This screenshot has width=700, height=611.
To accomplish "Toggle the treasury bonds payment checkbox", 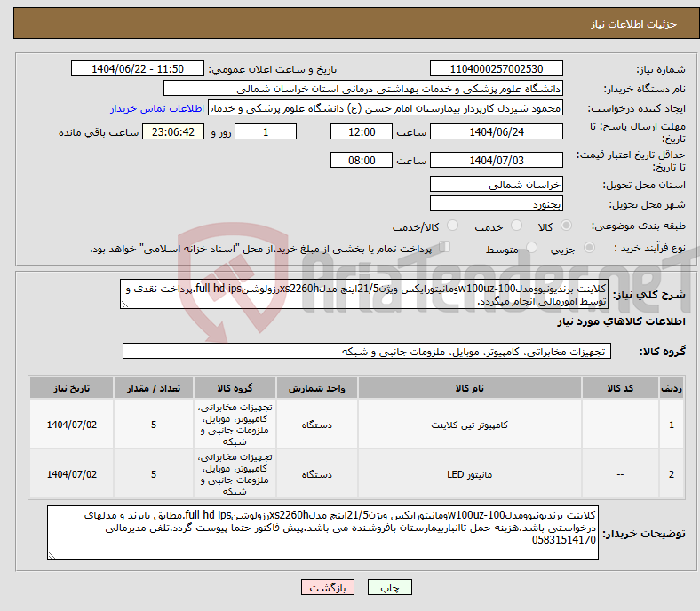I will click(445, 247).
